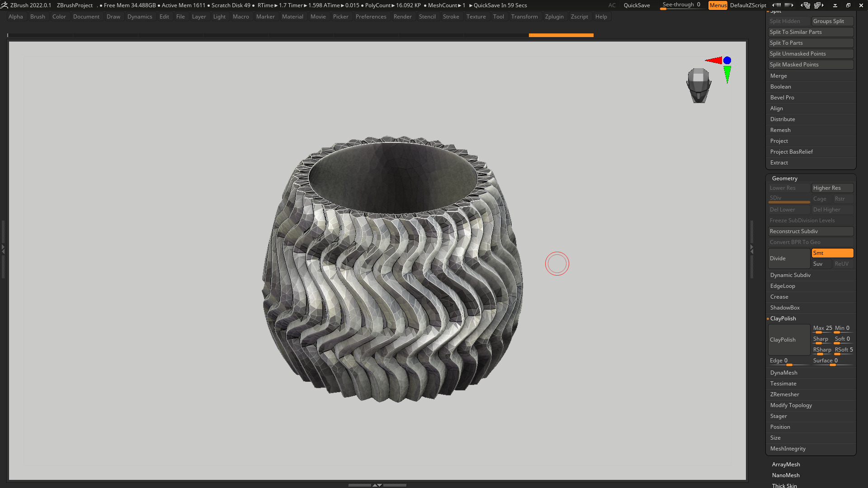Load the previous UI layout icon

point(805,5)
